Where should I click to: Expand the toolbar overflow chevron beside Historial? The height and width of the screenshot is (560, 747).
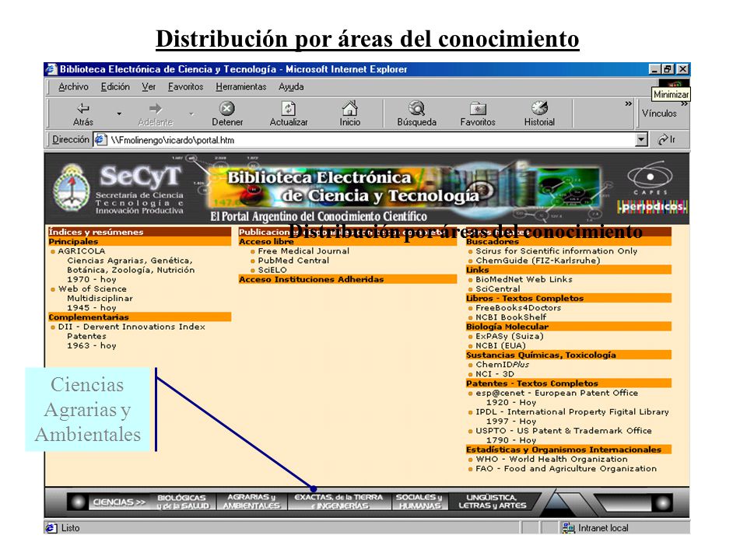pyautogui.click(x=629, y=103)
